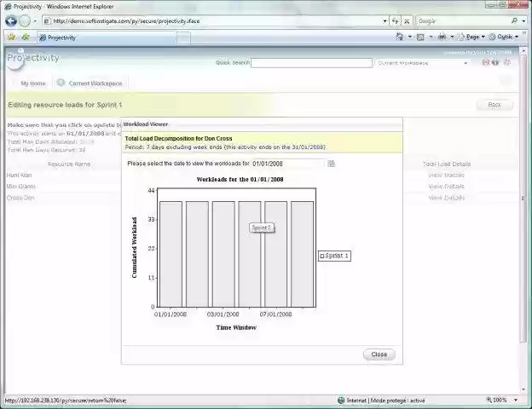This screenshot has width=532, height=409.
Task: Click the resource name Hunt Alan
Action: coord(19,175)
